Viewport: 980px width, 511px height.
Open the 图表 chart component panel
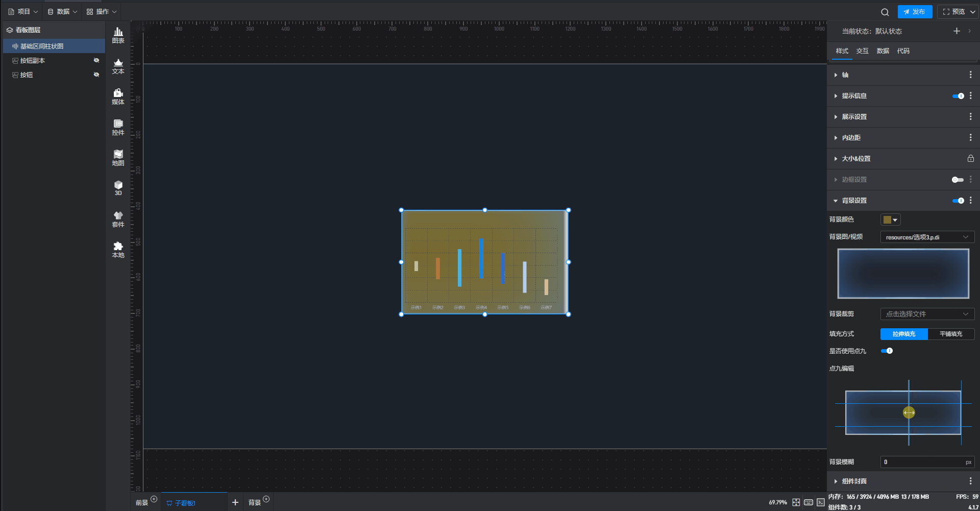click(118, 35)
